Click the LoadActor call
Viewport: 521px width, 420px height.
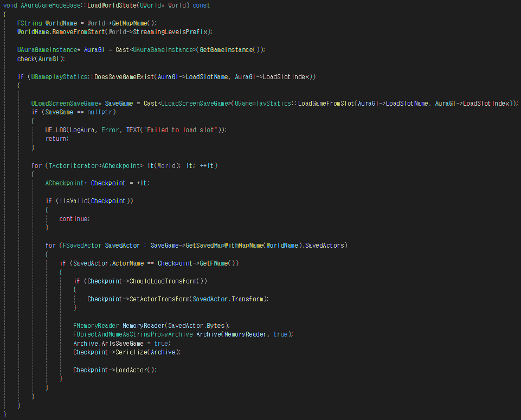click(x=131, y=370)
